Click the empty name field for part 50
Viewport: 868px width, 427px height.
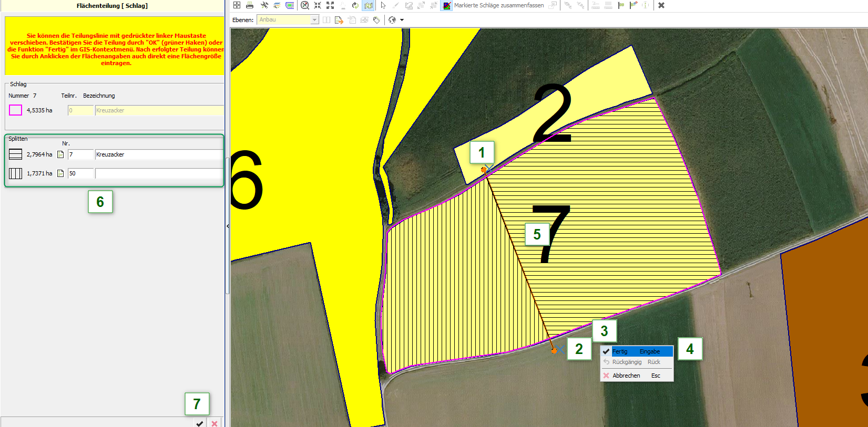(x=158, y=173)
